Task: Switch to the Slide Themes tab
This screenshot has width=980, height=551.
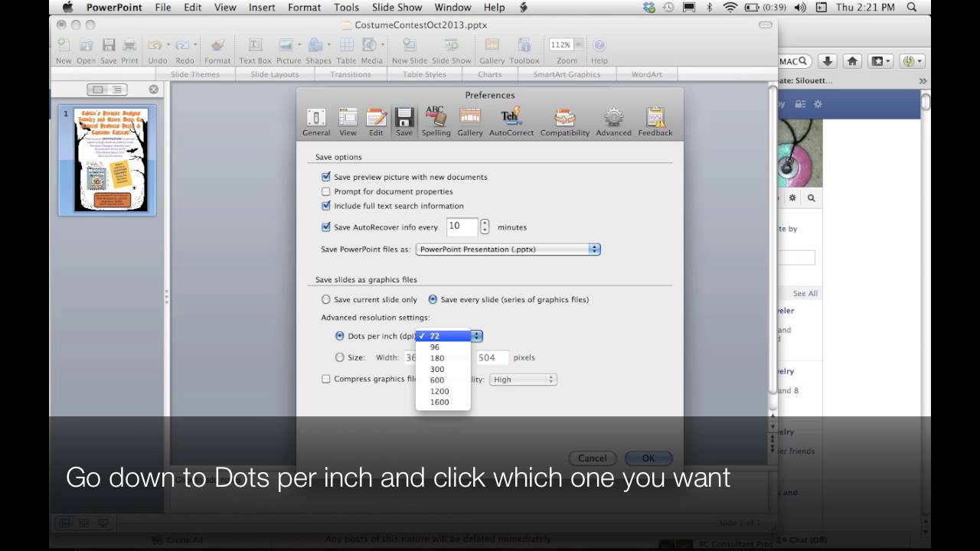Action: pyautogui.click(x=194, y=74)
